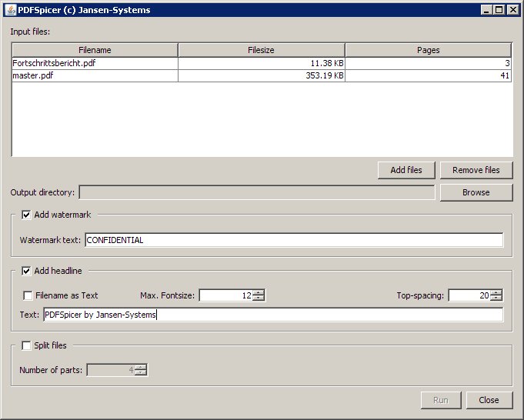The width and height of the screenshot is (524, 420).
Task: Enable the Add watermark checkbox
Action: (x=27, y=215)
